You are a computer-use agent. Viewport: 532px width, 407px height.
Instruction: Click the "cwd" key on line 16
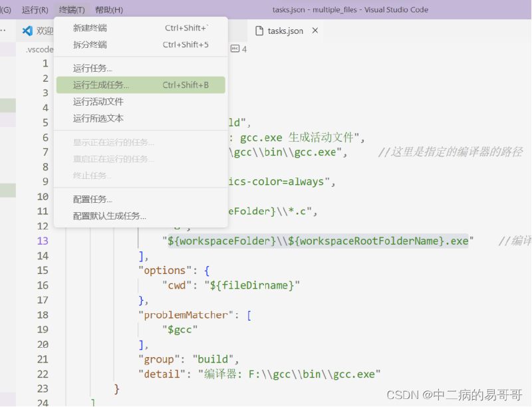177,285
